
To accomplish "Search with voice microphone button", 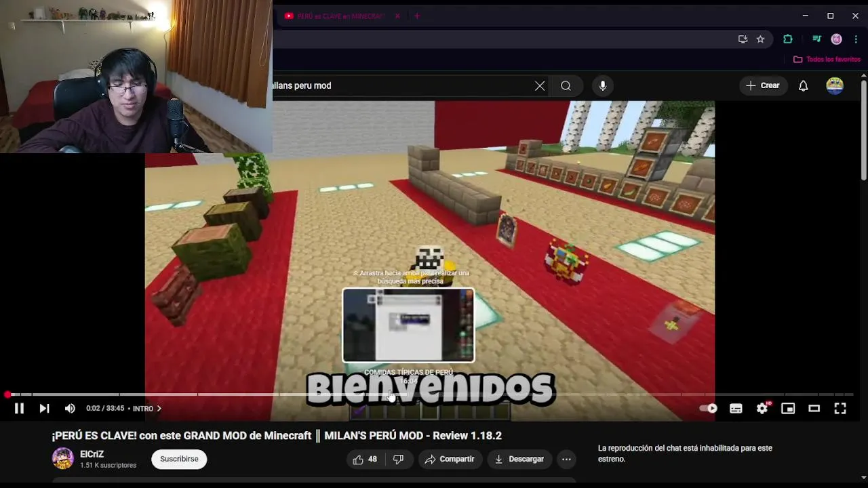I will pyautogui.click(x=603, y=85).
